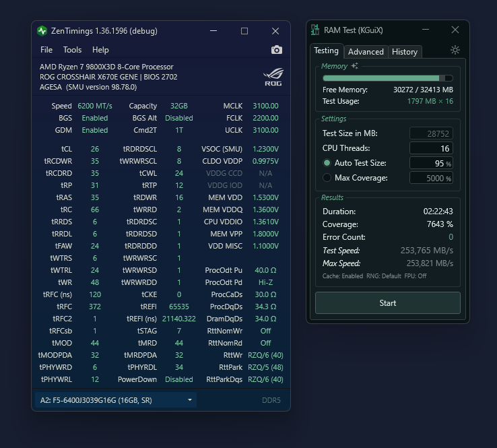This screenshot has height=448, width=497.
Task: Click the RAM Test app icon in title bar
Action: pyautogui.click(x=315, y=30)
